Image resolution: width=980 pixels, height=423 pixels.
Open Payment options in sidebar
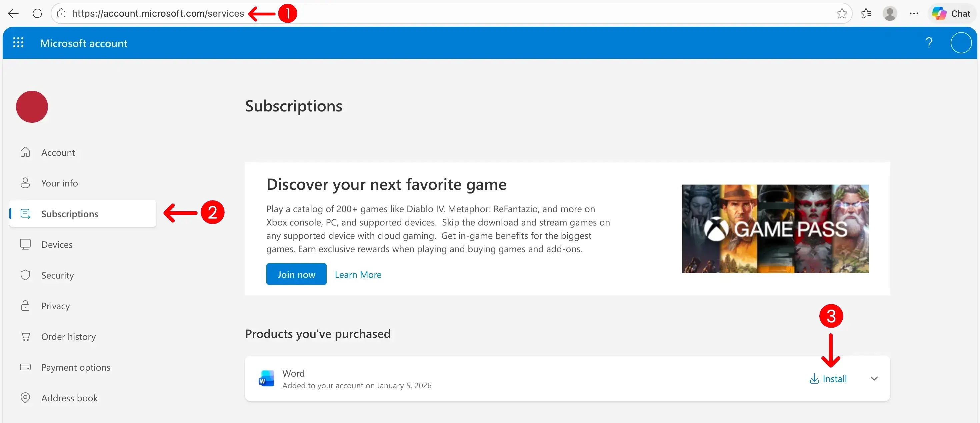pyautogui.click(x=76, y=367)
